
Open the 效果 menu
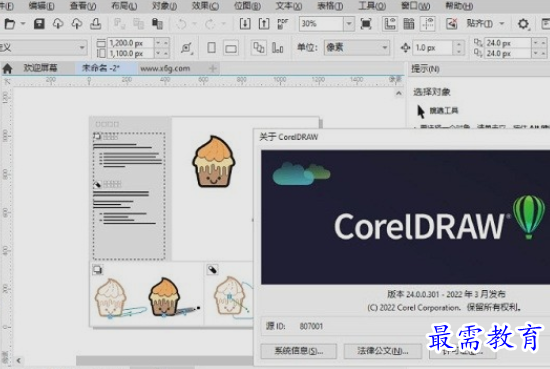click(205, 6)
